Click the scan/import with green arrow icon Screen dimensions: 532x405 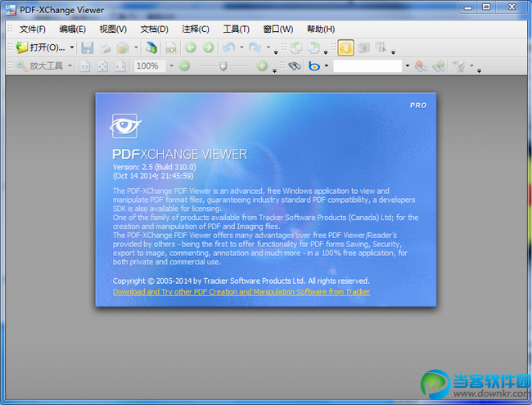coord(151,47)
